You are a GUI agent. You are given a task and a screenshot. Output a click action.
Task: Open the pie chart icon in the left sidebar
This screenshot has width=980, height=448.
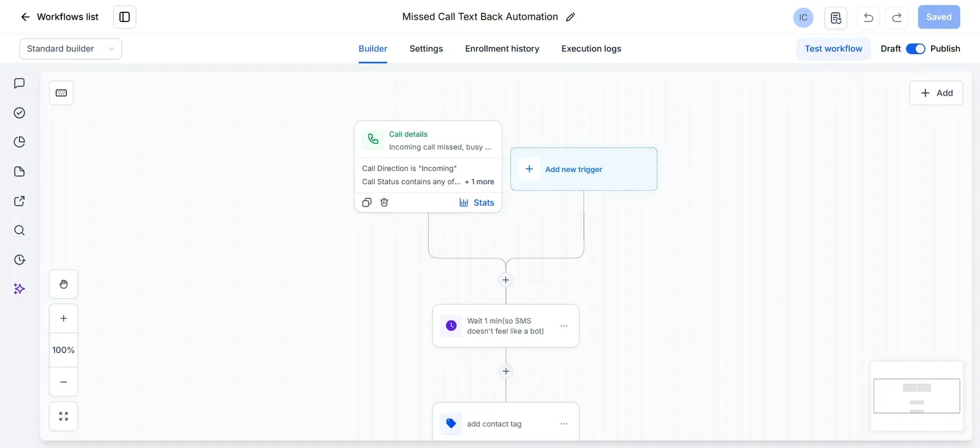click(x=20, y=142)
